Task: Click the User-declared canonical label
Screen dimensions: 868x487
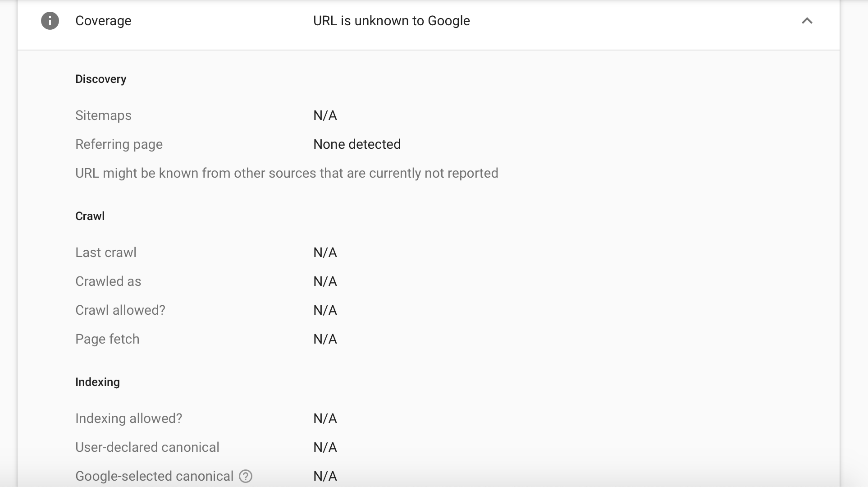Action: [x=147, y=447]
